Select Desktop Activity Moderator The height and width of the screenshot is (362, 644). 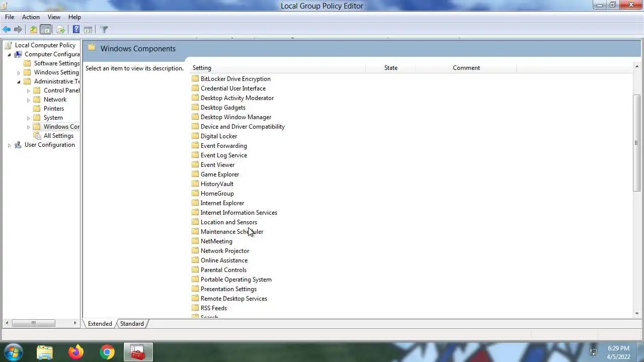pos(237,98)
